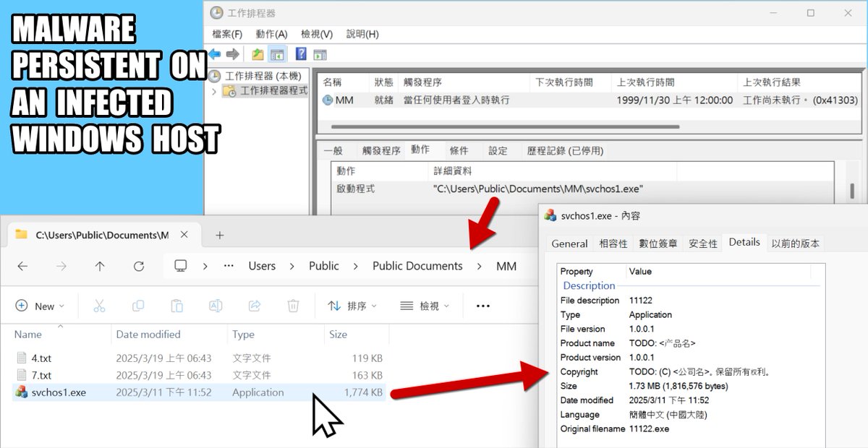Viewport: 868px width, 448px height.
Task: Open the 檢視 view dropdown in Explorer
Action: click(x=425, y=306)
